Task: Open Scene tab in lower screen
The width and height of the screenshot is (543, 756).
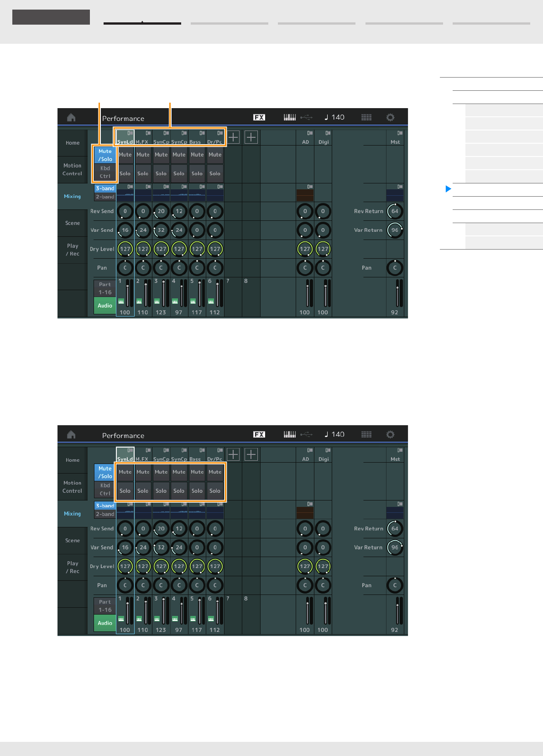Action: [73, 540]
